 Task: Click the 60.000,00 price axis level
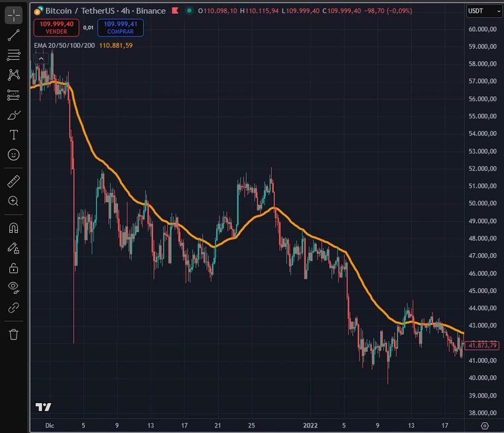click(483, 29)
